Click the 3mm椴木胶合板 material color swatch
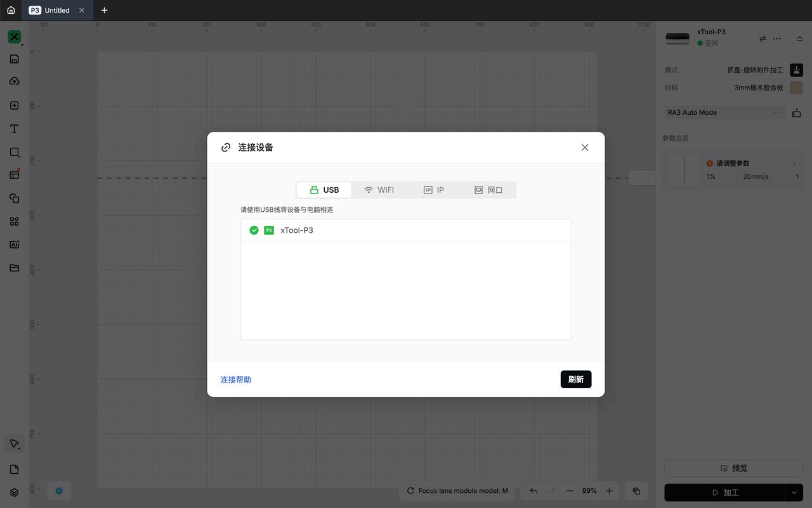The width and height of the screenshot is (812, 508). 796,88
